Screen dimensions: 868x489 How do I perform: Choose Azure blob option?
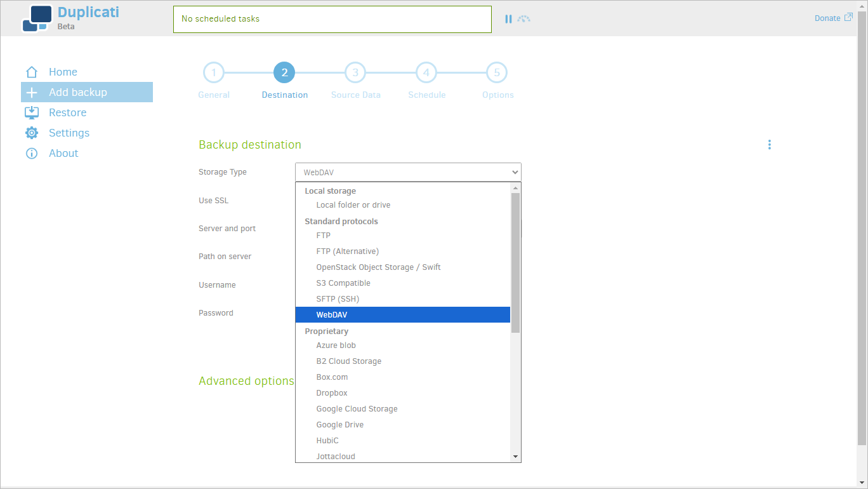pyautogui.click(x=403, y=345)
